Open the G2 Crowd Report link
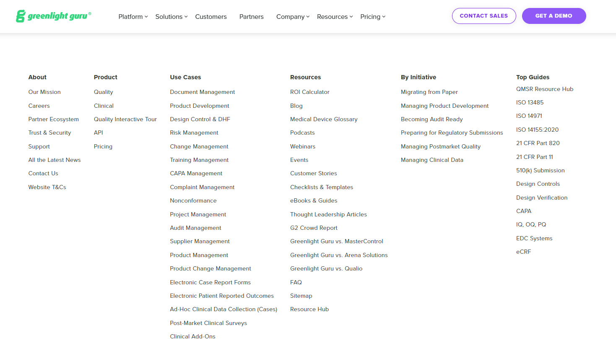The image size is (616, 364). coord(314,228)
